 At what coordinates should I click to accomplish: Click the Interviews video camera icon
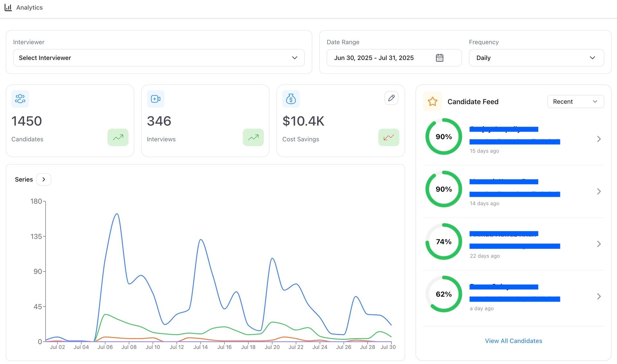tap(156, 99)
